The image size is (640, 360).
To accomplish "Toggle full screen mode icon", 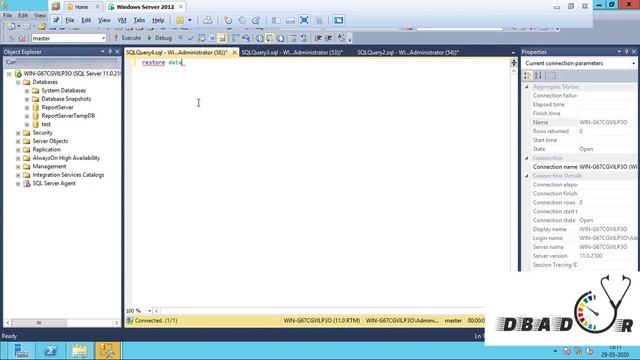I will click(304, 20).
